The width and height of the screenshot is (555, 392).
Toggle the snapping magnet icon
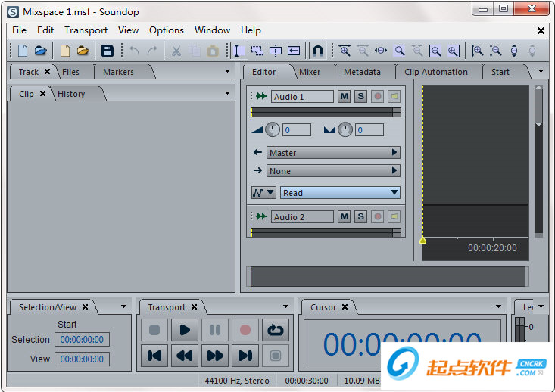[318, 51]
